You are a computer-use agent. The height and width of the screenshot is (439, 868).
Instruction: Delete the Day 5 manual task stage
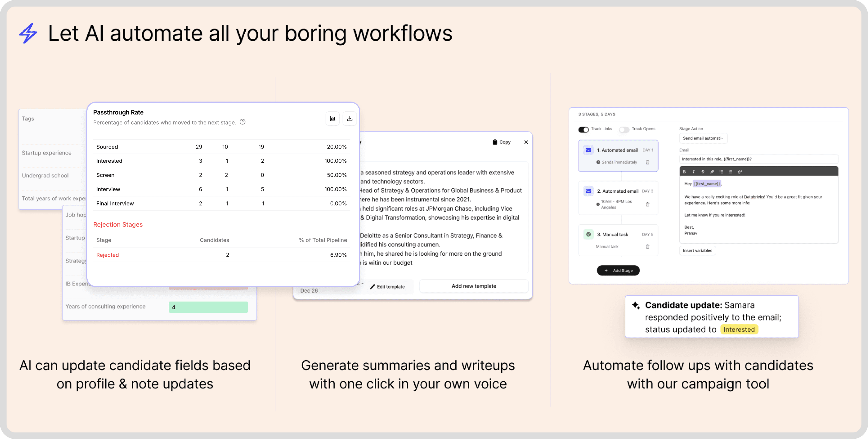tap(647, 246)
